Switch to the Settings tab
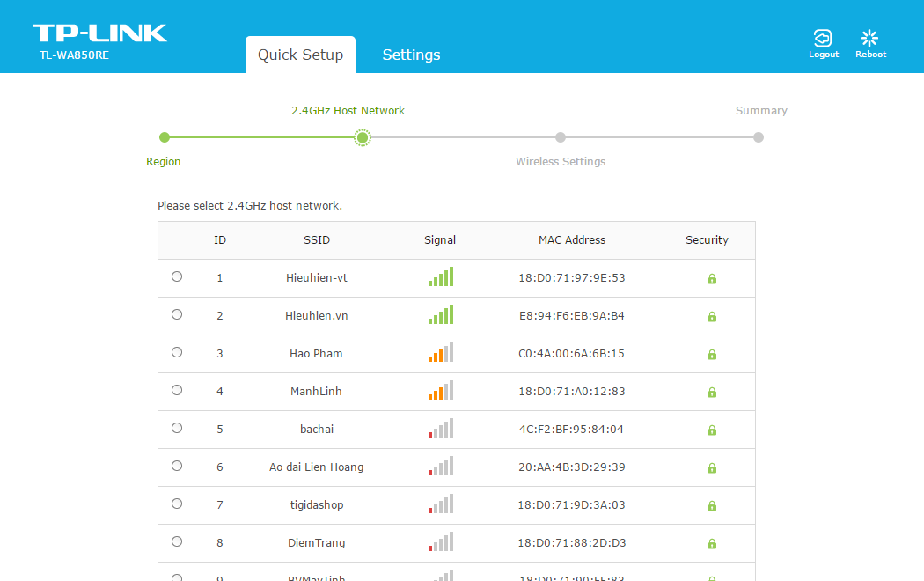This screenshot has height=581, width=924. click(411, 55)
